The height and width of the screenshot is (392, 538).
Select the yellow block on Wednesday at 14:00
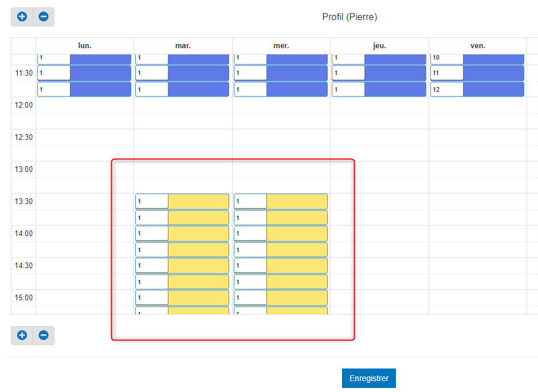(x=297, y=234)
